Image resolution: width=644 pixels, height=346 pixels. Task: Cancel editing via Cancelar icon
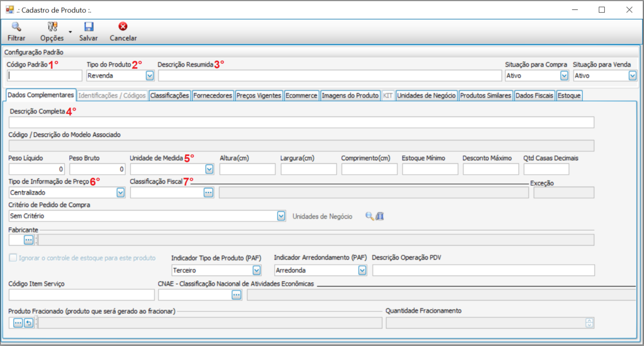point(123,27)
